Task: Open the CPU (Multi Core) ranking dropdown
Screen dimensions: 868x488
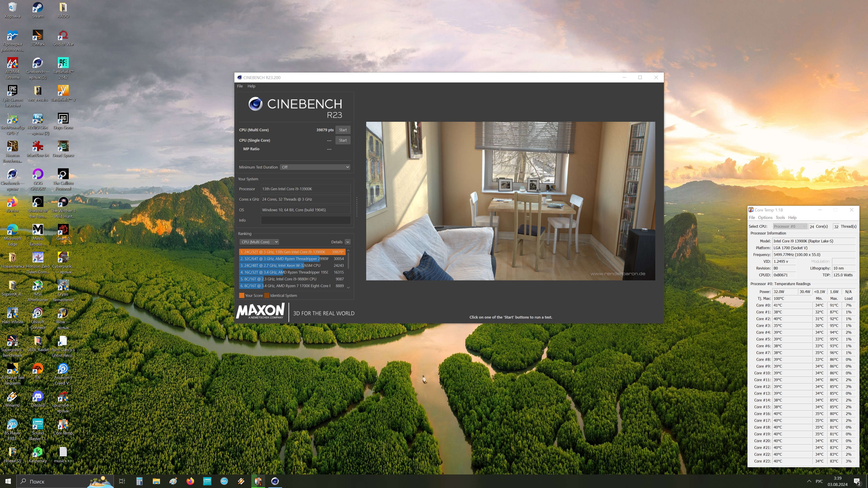Action: tap(259, 242)
